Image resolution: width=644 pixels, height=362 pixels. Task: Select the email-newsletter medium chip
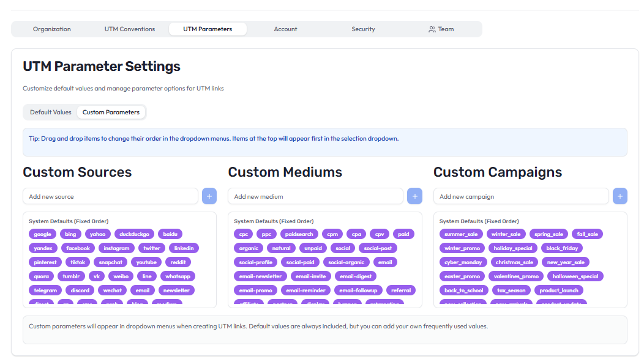click(x=260, y=276)
